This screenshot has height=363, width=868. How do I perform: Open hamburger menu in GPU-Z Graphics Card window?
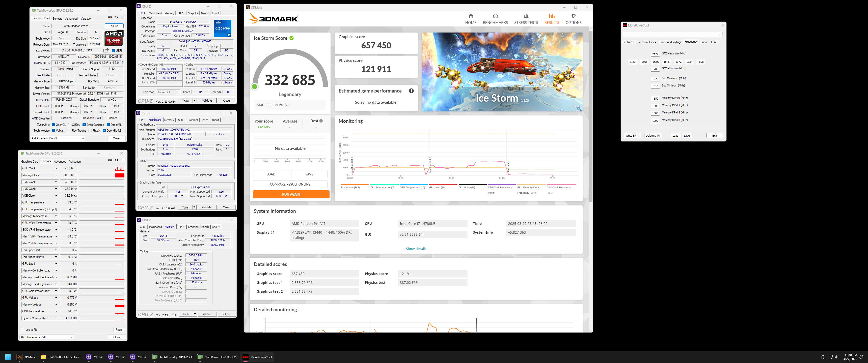click(123, 17)
